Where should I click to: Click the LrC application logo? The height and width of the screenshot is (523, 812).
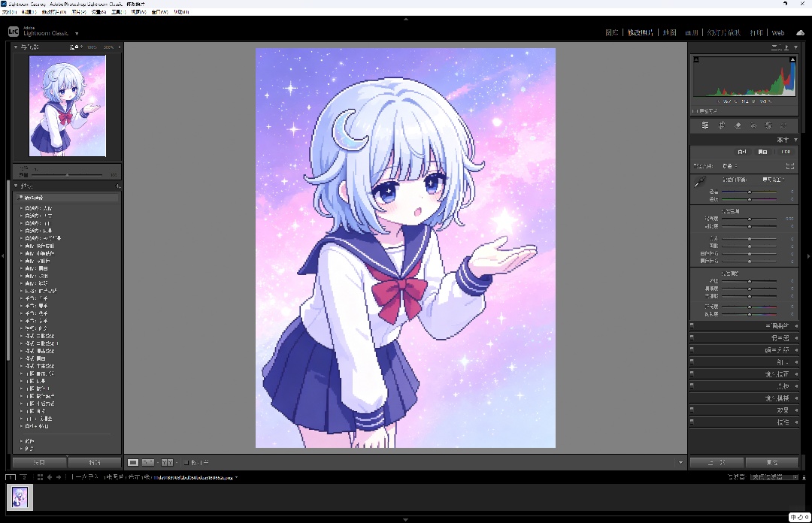[x=14, y=32]
